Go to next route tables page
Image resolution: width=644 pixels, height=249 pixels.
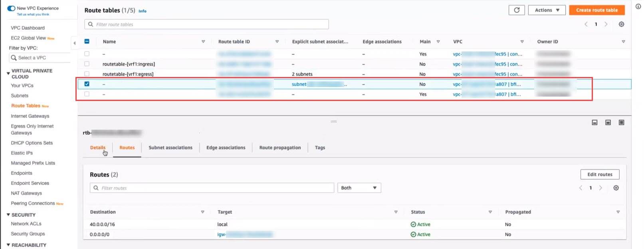pyautogui.click(x=606, y=24)
